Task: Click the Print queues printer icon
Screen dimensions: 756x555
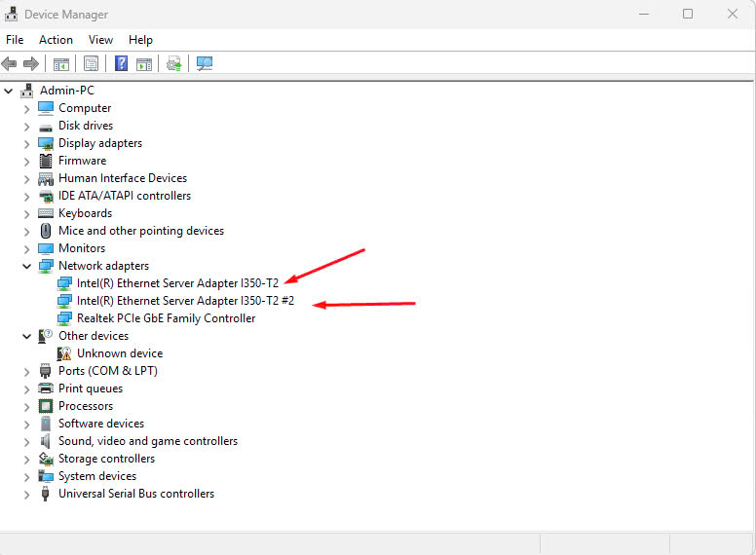Action: (x=46, y=388)
